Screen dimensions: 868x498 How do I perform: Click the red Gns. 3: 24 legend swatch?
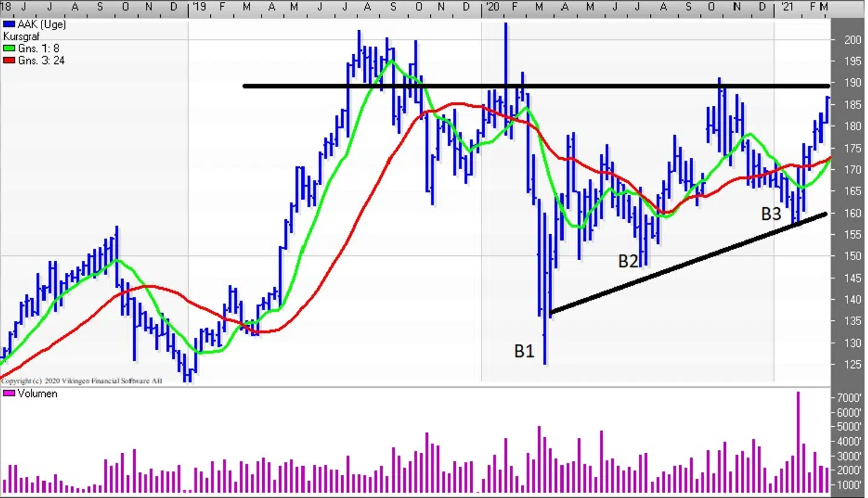(x=8, y=61)
